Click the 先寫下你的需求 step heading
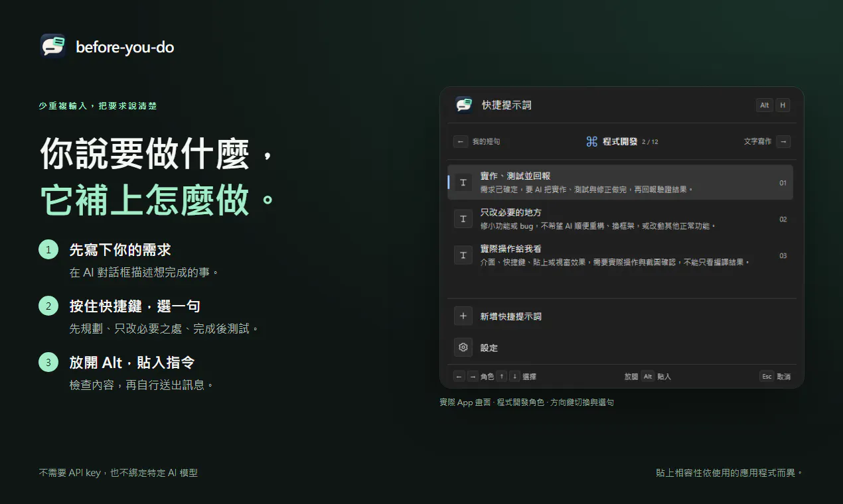Viewport: 843px width, 504px height. click(120, 250)
